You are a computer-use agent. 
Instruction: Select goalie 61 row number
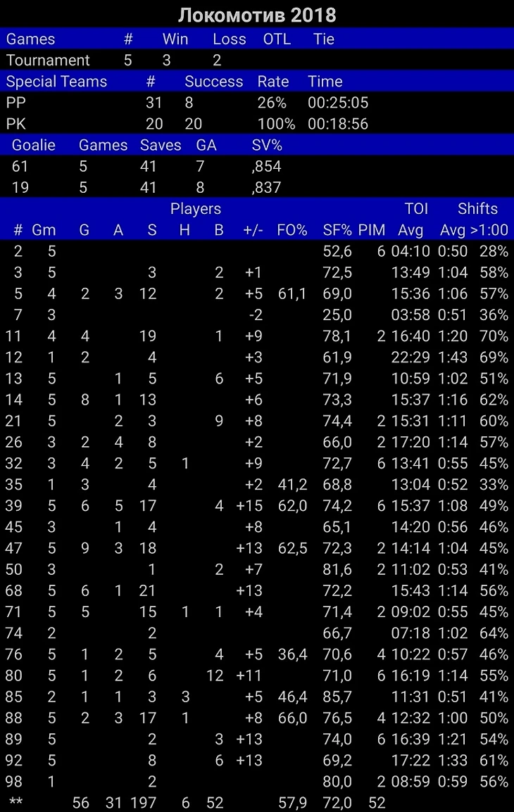tap(20, 166)
